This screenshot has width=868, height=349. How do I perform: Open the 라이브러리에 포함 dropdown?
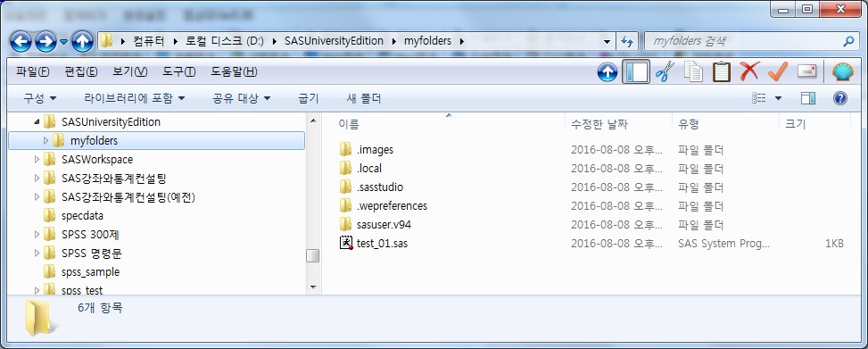[x=135, y=98]
